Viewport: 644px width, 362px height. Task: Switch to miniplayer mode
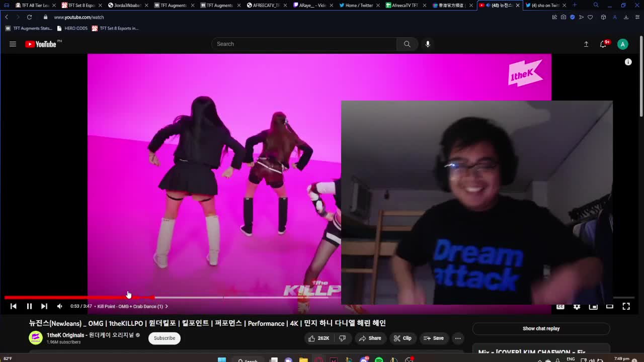click(593, 306)
